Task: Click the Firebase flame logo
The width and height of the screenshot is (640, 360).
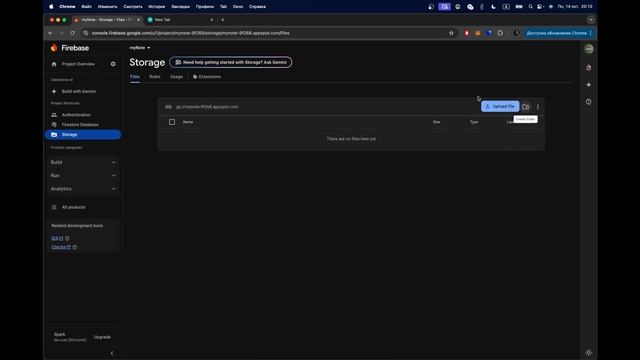Action: [54, 48]
